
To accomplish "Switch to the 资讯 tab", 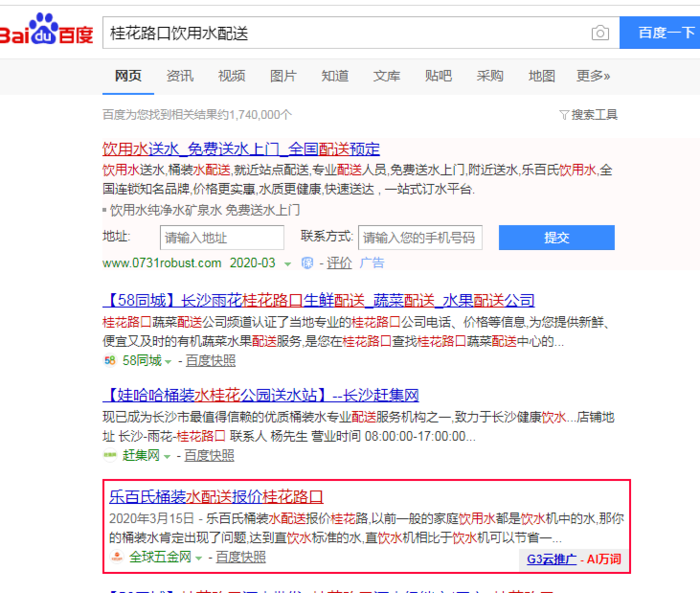I will pos(180,76).
